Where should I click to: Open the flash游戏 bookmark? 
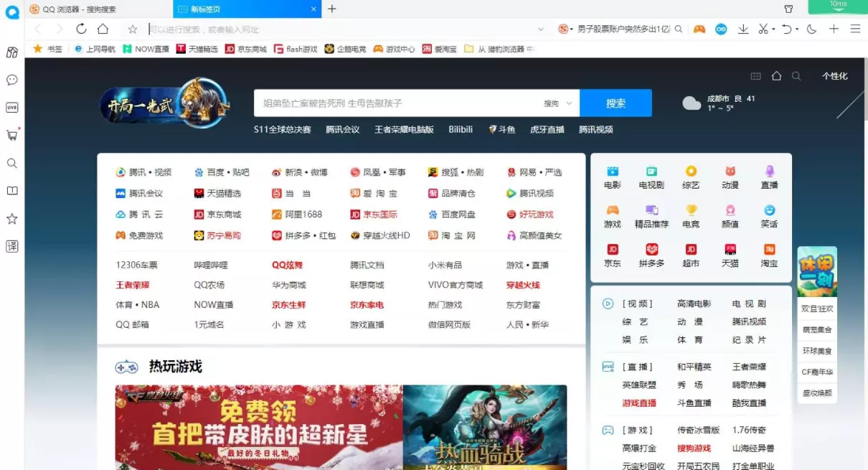(295, 49)
